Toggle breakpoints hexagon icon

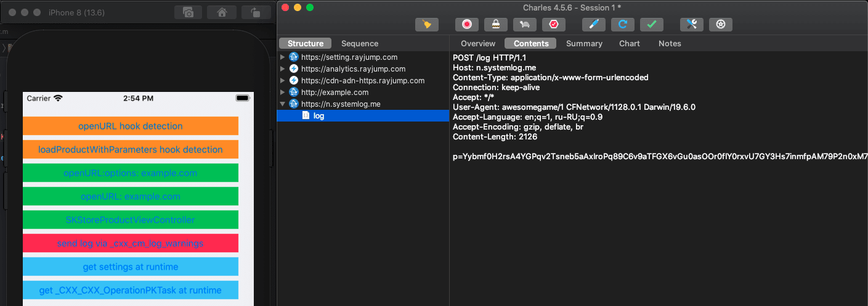[x=553, y=25]
